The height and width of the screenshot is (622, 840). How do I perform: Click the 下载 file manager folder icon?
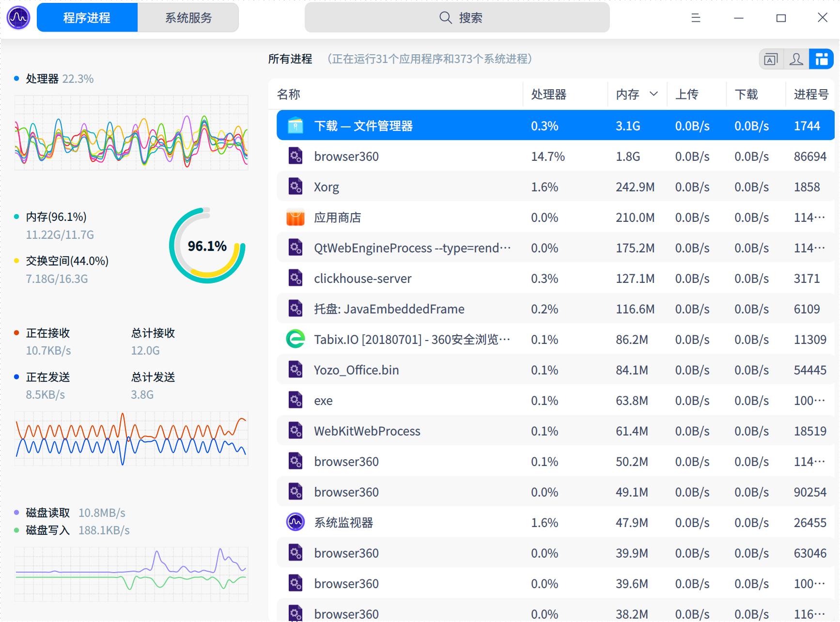(295, 126)
